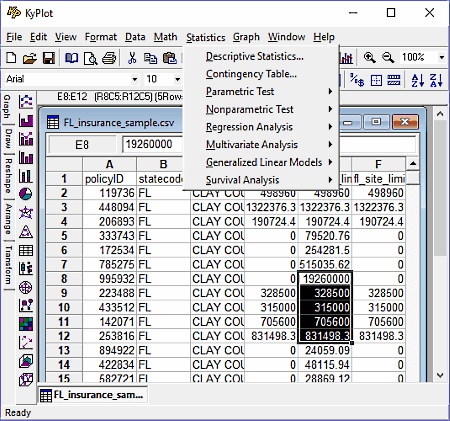The image size is (450, 421).
Task: Click the Print icon
Action: point(109,58)
